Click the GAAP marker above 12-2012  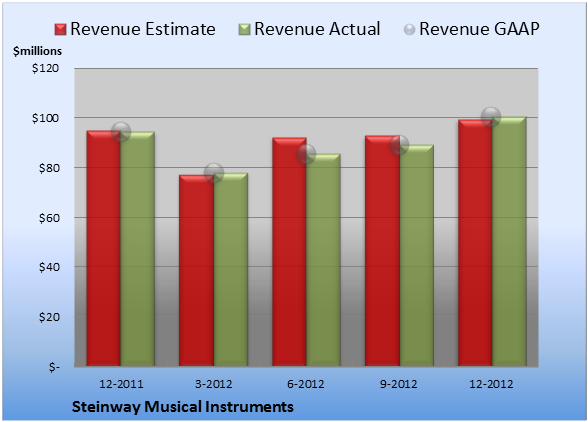[491, 117]
